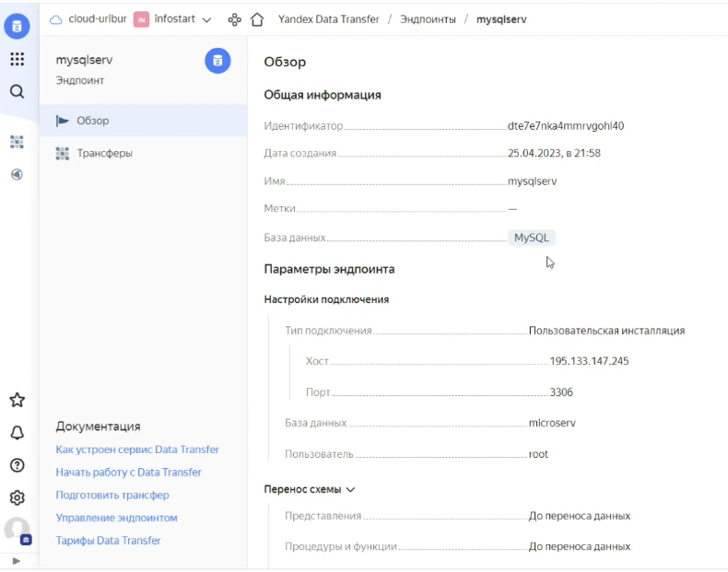Open the settings gear icon

(18, 497)
